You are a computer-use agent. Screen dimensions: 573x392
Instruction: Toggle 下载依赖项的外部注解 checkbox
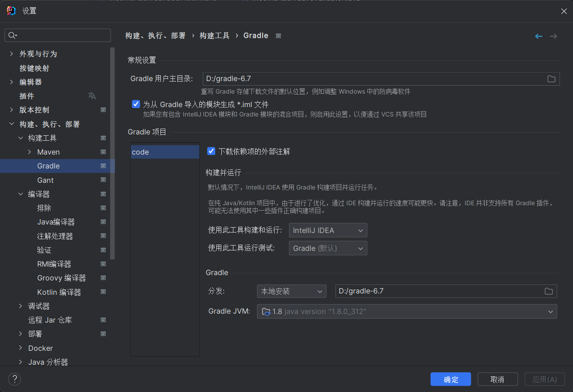[x=211, y=151]
